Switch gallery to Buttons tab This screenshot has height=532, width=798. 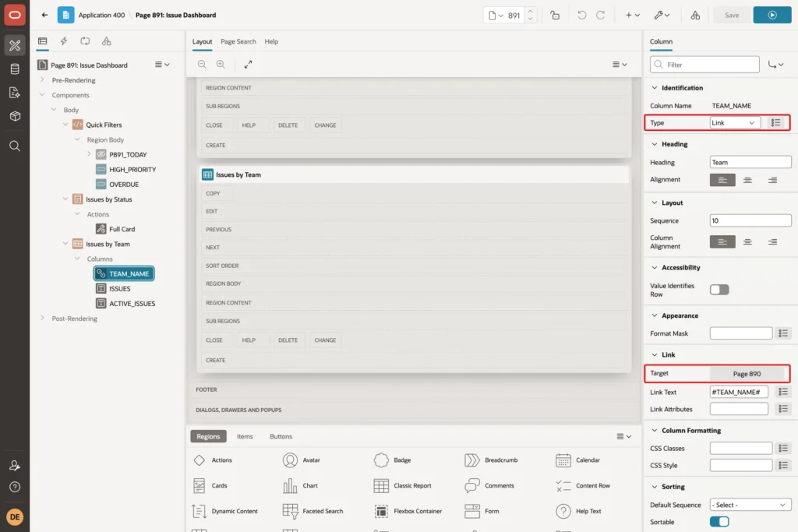(x=281, y=436)
